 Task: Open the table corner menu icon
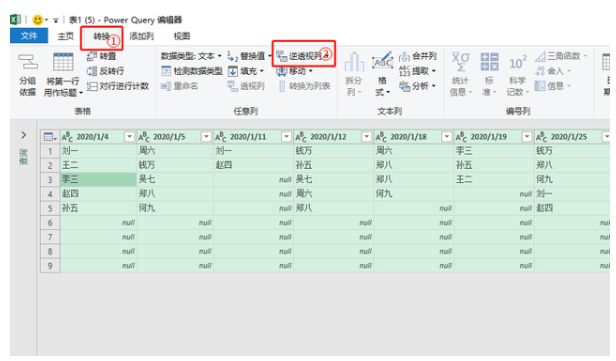coord(50,137)
